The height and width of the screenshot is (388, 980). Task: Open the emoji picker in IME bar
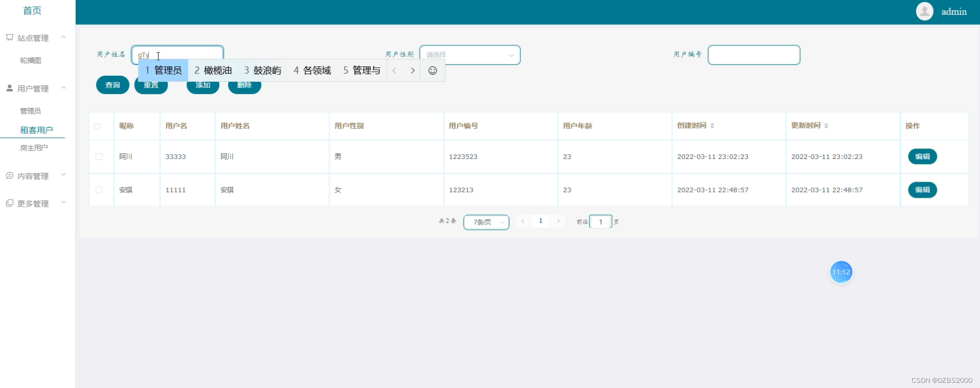433,70
